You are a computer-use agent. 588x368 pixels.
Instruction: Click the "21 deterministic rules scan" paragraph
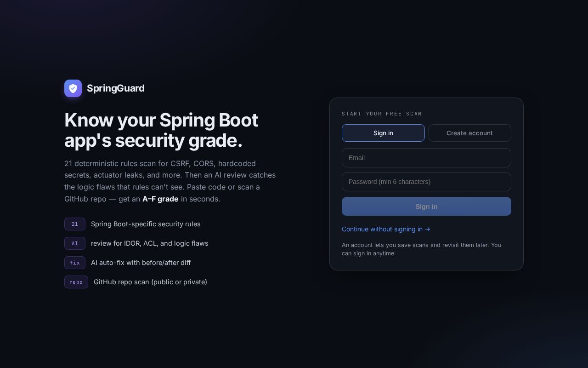click(x=170, y=181)
